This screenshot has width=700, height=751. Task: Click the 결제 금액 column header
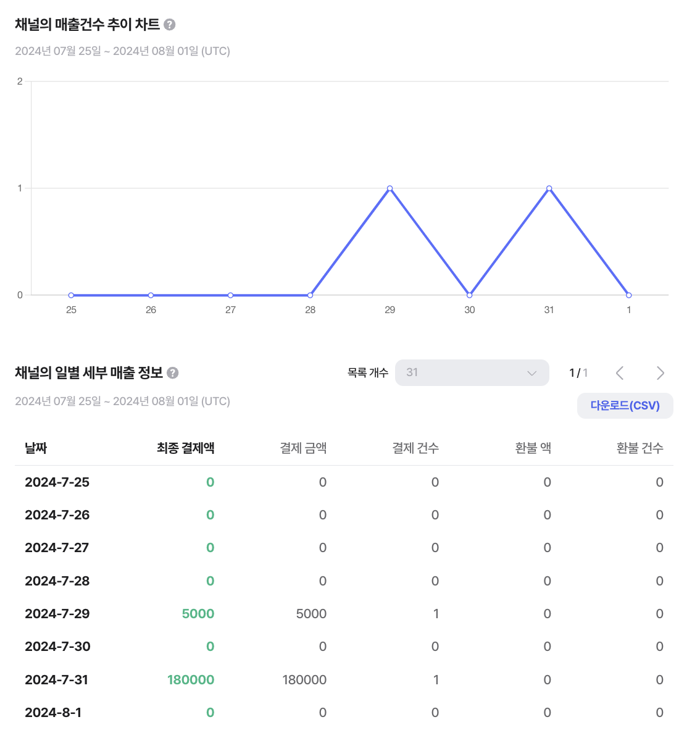[303, 448]
